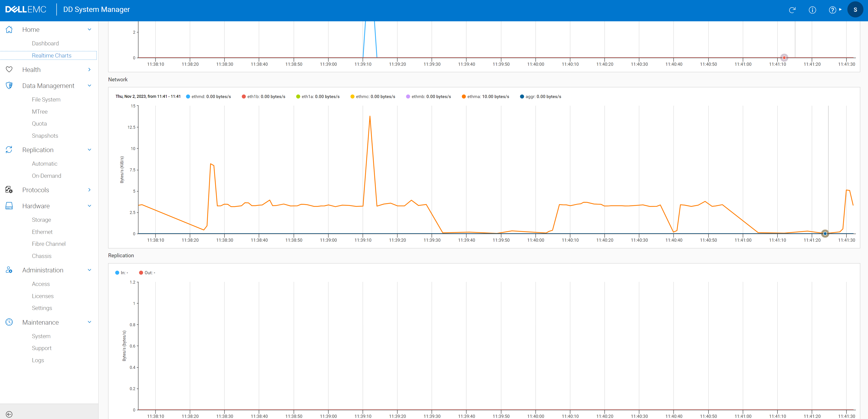Toggle the ethma series in the Network legend
This screenshot has width=868, height=419.
tap(486, 96)
